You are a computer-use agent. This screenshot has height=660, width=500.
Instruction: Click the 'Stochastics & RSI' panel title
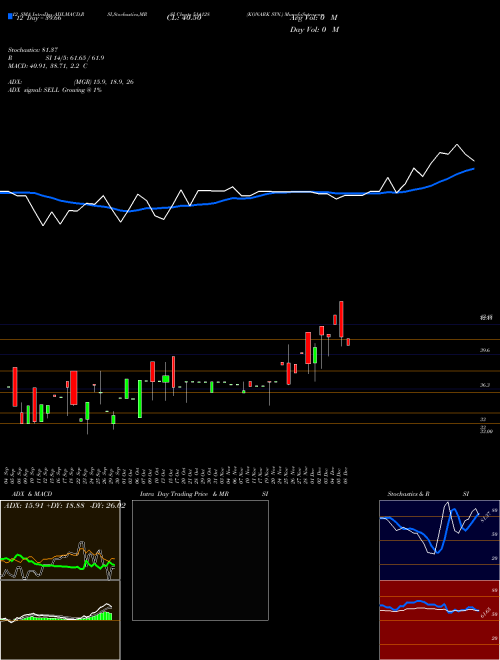point(428,494)
